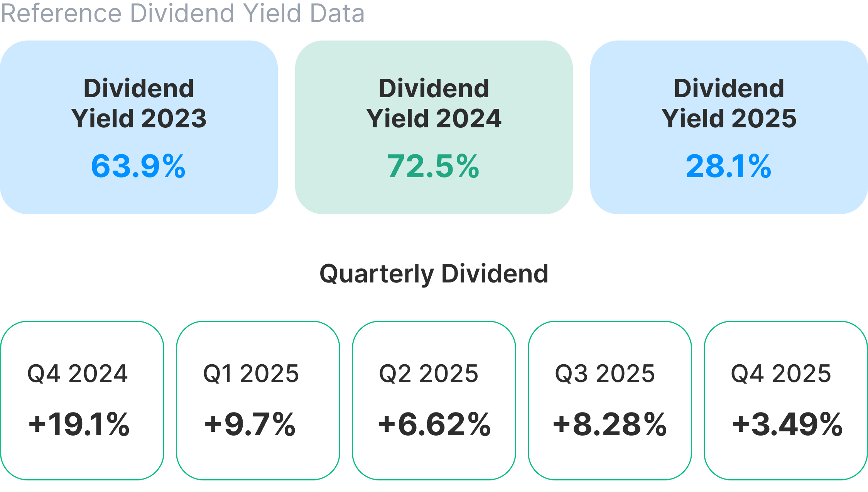Select the Q3 2025 quarter label
The image size is (868, 492).
coord(605,374)
